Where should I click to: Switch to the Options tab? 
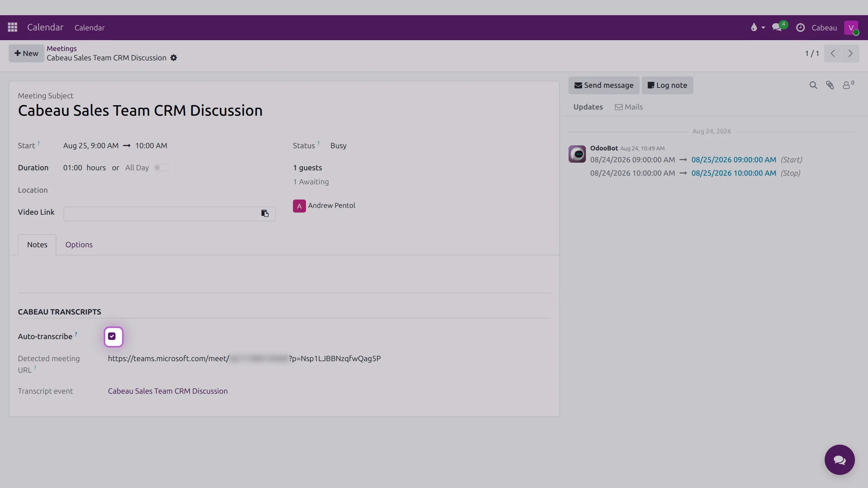pyautogui.click(x=79, y=245)
